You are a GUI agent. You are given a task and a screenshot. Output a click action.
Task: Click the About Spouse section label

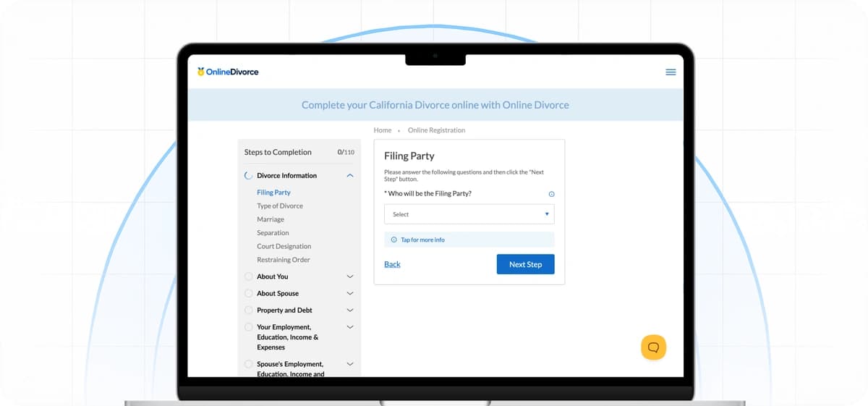click(278, 293)
